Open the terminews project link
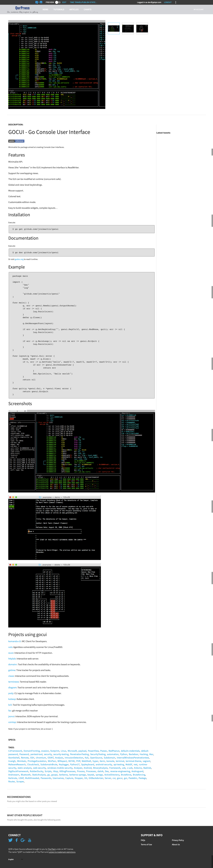Viewport: 213px width, 868px height. [13, 682]
